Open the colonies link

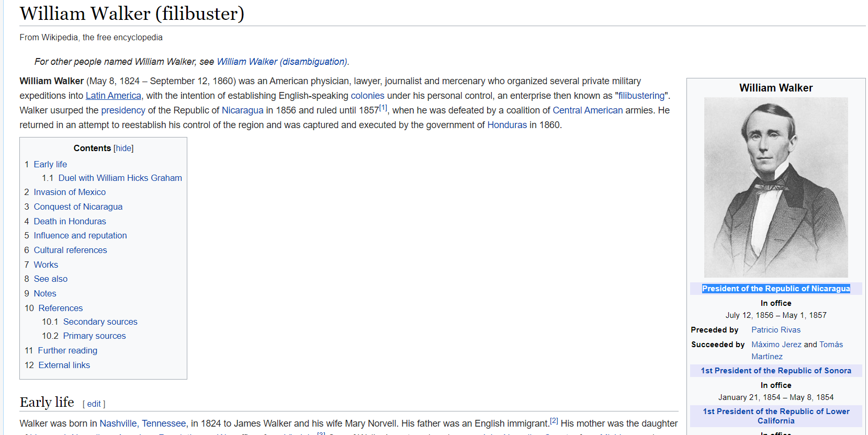[x=367, y=96]
